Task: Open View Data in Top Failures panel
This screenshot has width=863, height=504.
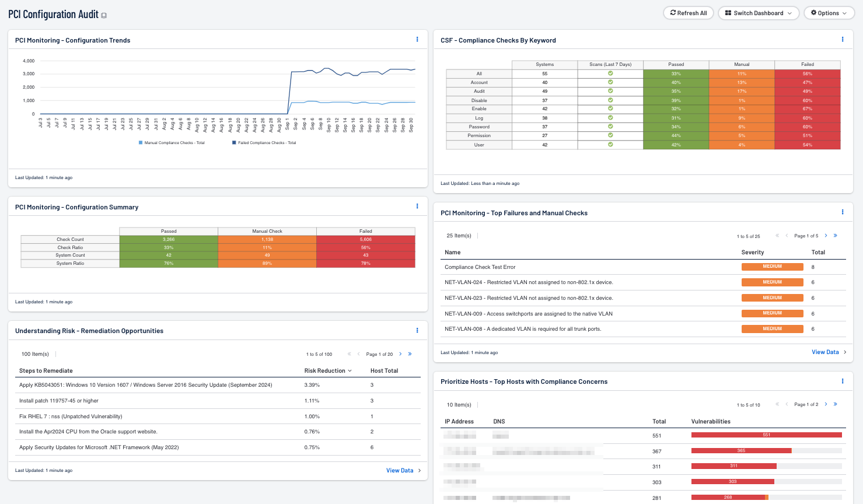Action: pyautogui.click(x=829, y=352)
